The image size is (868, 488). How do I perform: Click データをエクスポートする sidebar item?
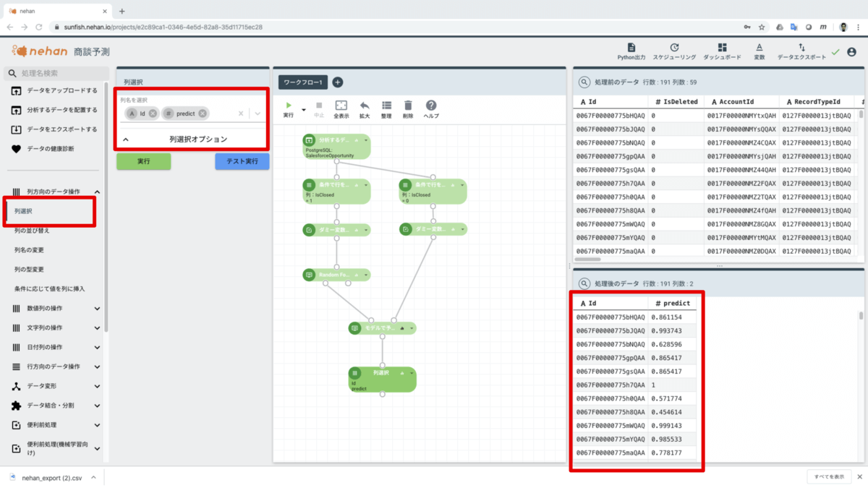(x=54, y=129)
